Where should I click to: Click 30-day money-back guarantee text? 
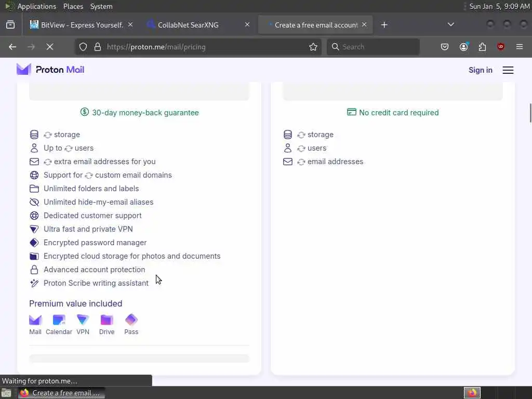pos(145,113)
